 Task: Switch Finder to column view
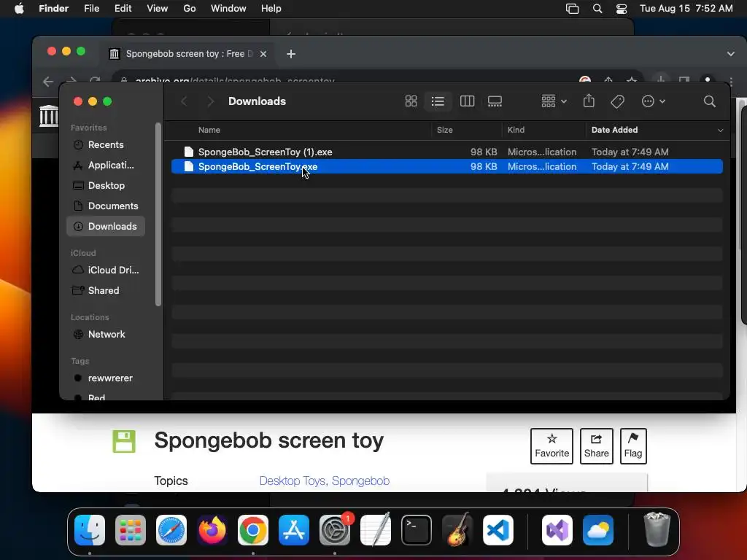point(467,101)
